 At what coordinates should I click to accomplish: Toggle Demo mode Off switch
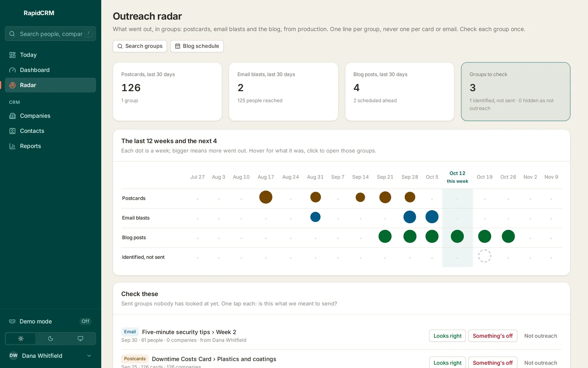click(x=85, y=321)
